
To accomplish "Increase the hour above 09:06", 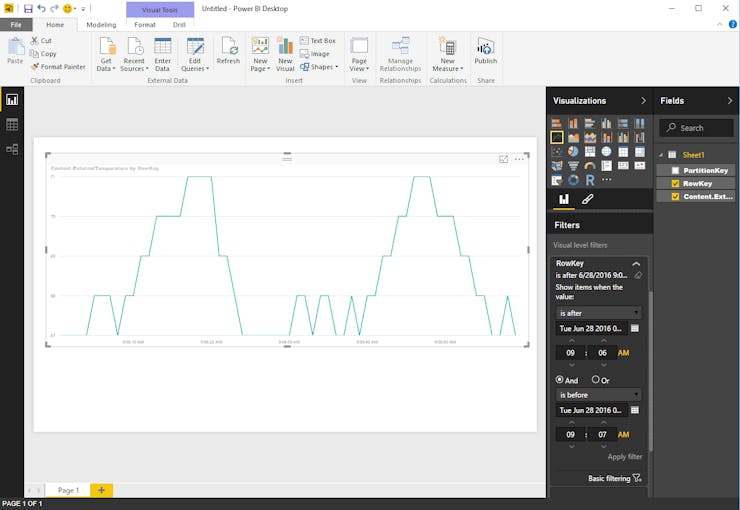I will [572, 340].
